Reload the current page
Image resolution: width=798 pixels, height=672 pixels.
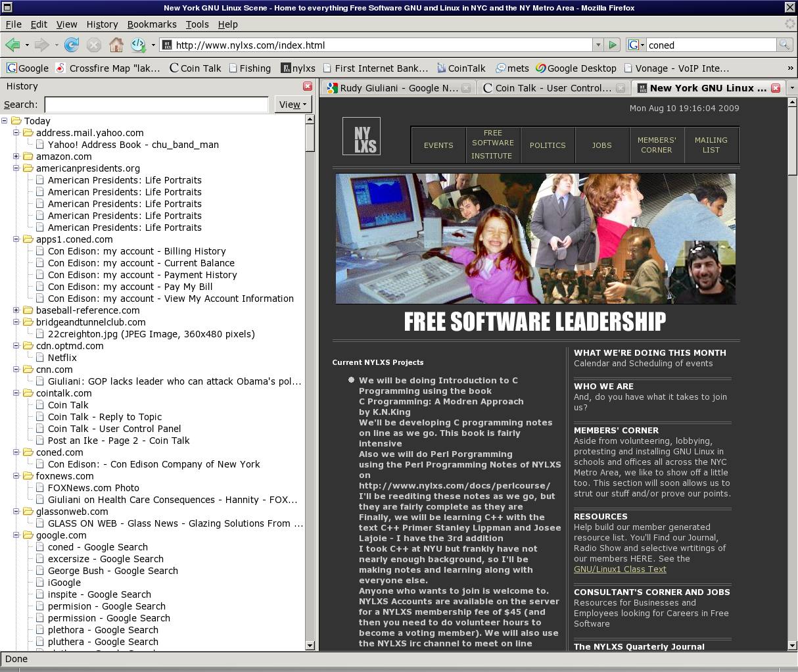click(72, 45)
